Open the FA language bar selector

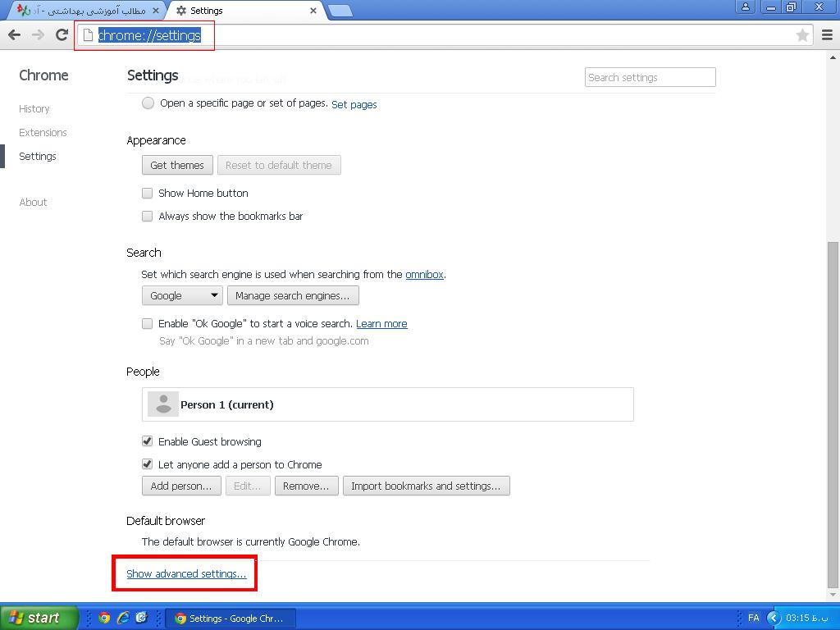click(x=753, y=618)
